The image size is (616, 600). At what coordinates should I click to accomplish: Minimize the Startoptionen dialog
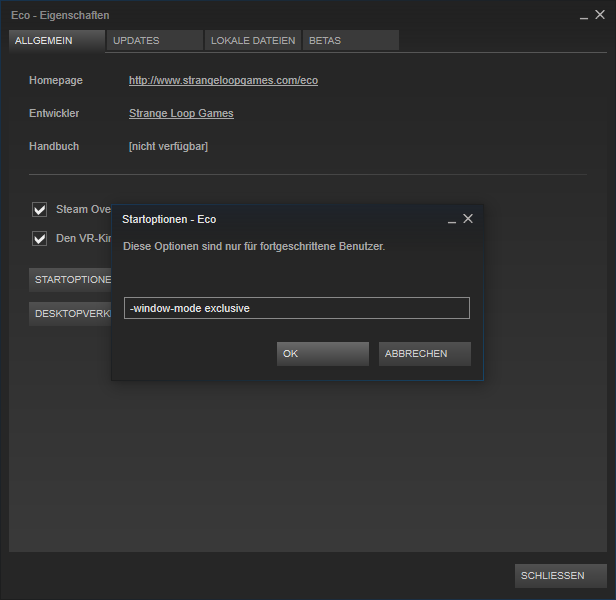click(452, 219)
